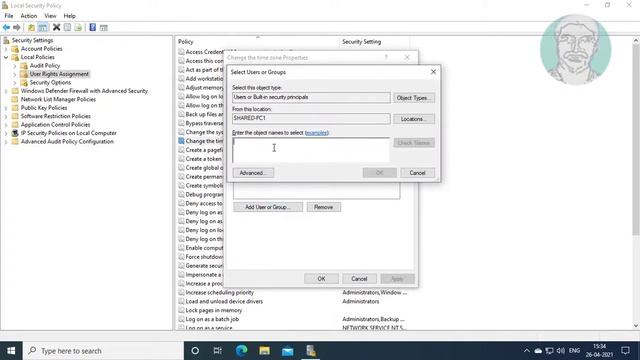Viewport: 640px width, 360px height.
Task: Expand Public Key Policies node
Action: pos(6,108)
